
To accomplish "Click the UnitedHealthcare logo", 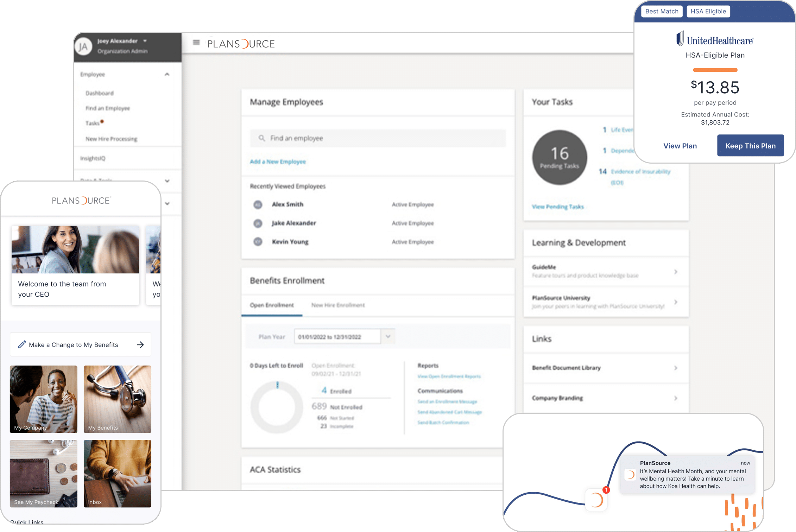I will (x=715, y=39).
